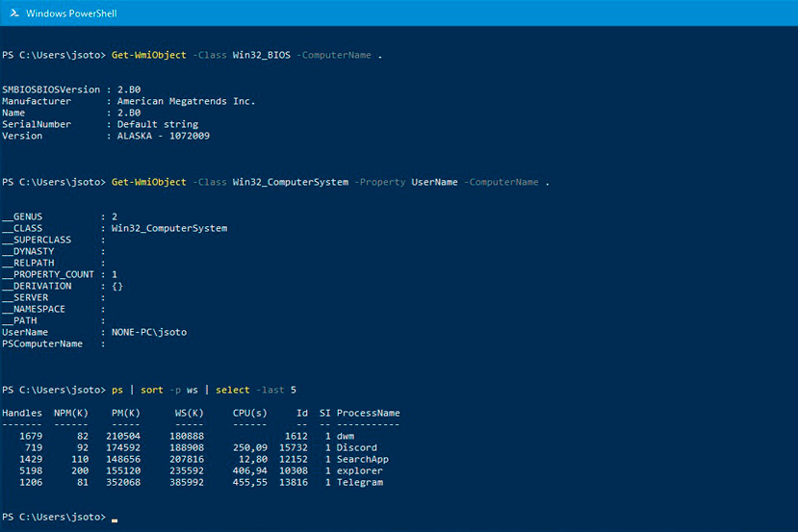Click Win32_BIOS in the first command
The height and width of the screenshot is (532, 798).
261,55
